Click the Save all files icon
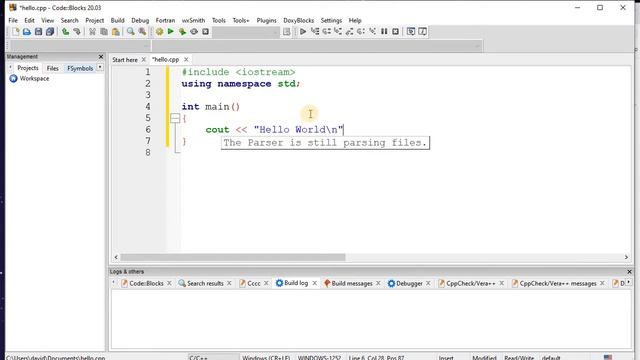640x360 pixels. click(x=50, y=31)
